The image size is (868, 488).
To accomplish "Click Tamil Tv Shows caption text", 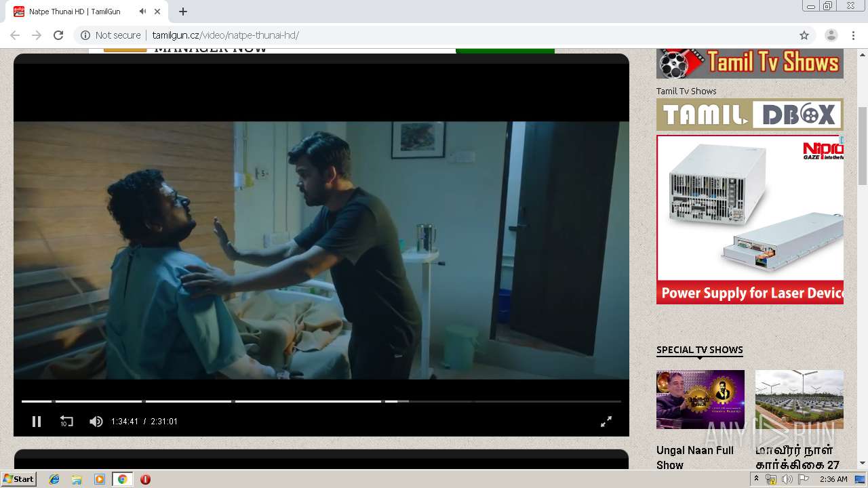I will tap(686, 91).
